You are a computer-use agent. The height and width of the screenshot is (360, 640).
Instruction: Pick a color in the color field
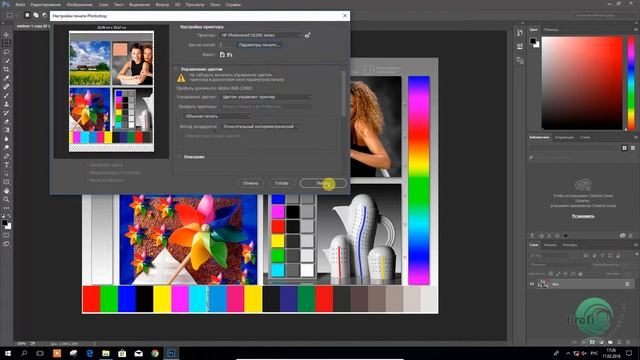click(x=582, y=83)
